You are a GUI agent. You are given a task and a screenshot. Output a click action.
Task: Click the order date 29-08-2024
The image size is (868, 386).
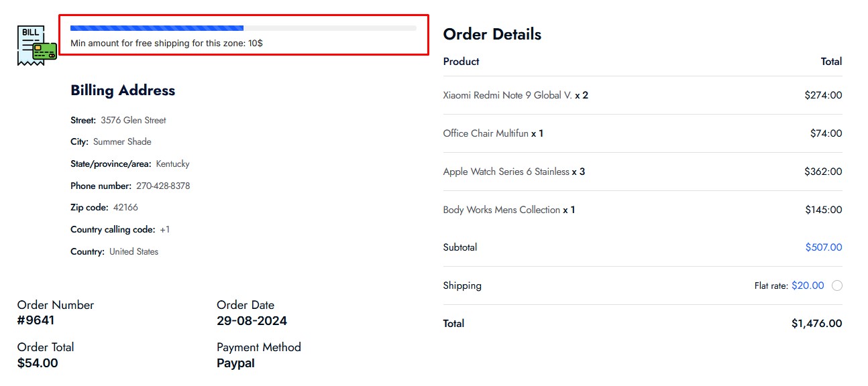pyautogui.click(x=252, y=321)
